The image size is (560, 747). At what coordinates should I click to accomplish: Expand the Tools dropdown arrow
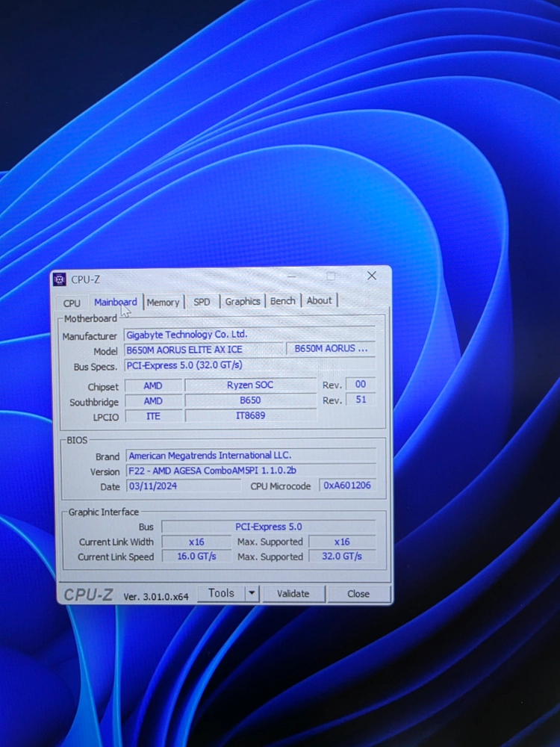click(x=252, y=593)
